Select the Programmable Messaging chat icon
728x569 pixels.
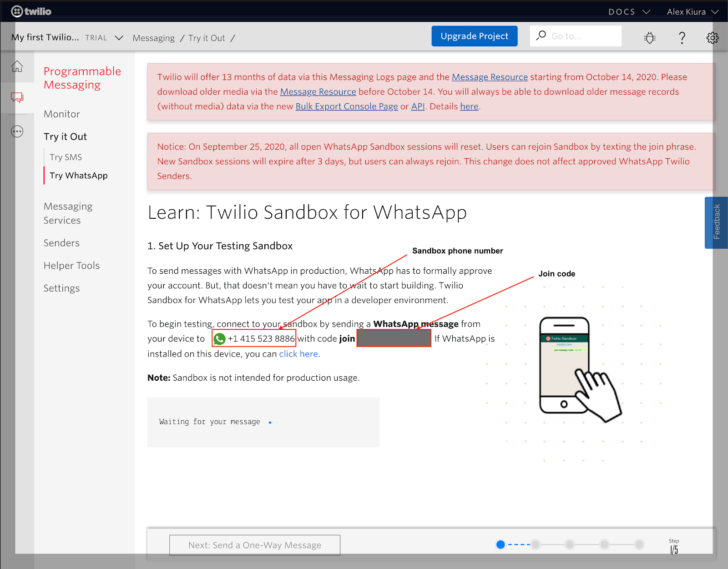17,97
